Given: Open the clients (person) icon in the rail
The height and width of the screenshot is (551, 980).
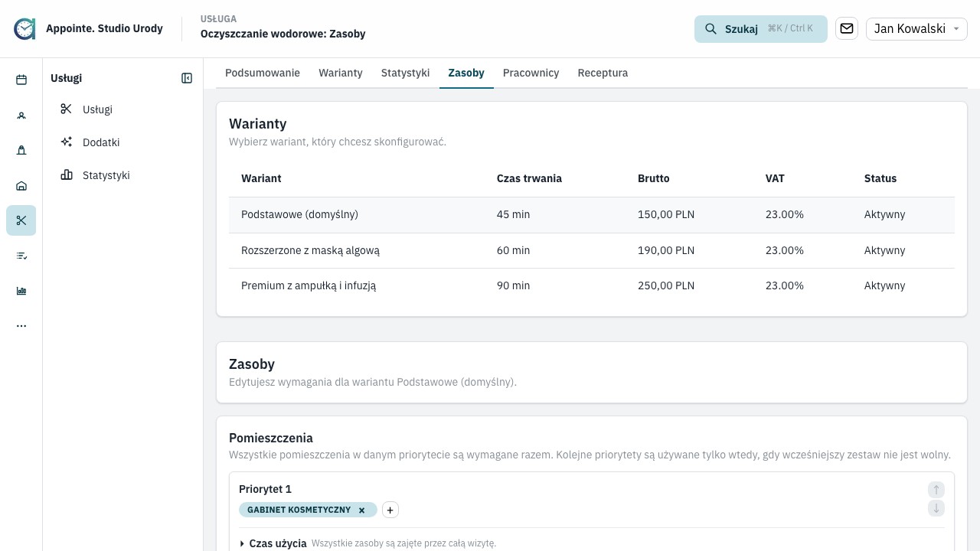Looking at the screenshot, I should (21, 116).
